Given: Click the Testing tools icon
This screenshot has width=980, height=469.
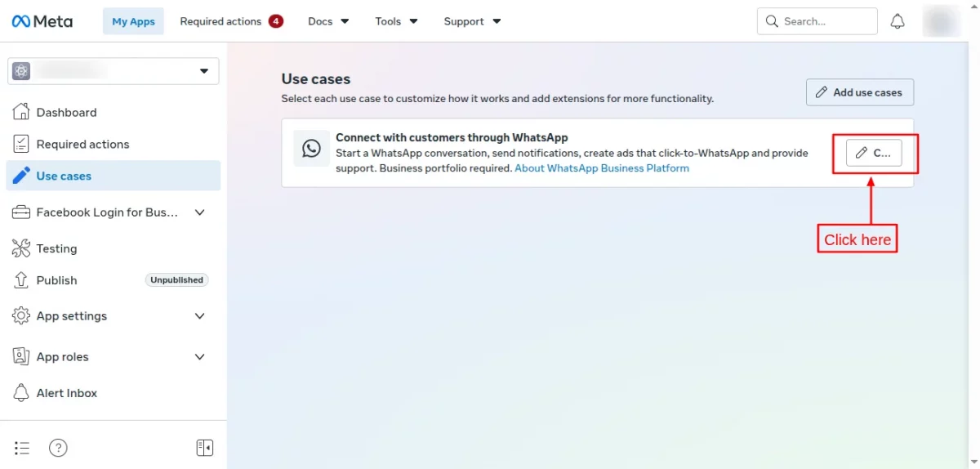Looking at the screenshot, I should click(21, 248).
